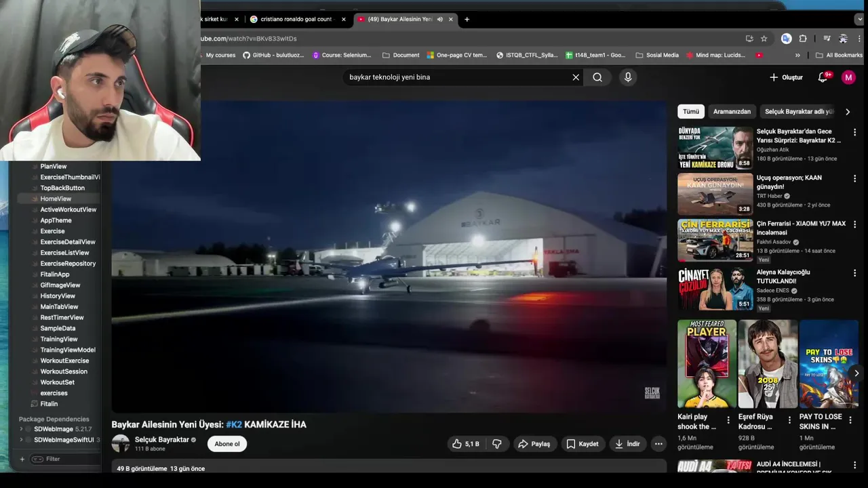868x488 pixels.
Task: Click add plus button in Xcode navigator
Action: (x=22, y=459)
